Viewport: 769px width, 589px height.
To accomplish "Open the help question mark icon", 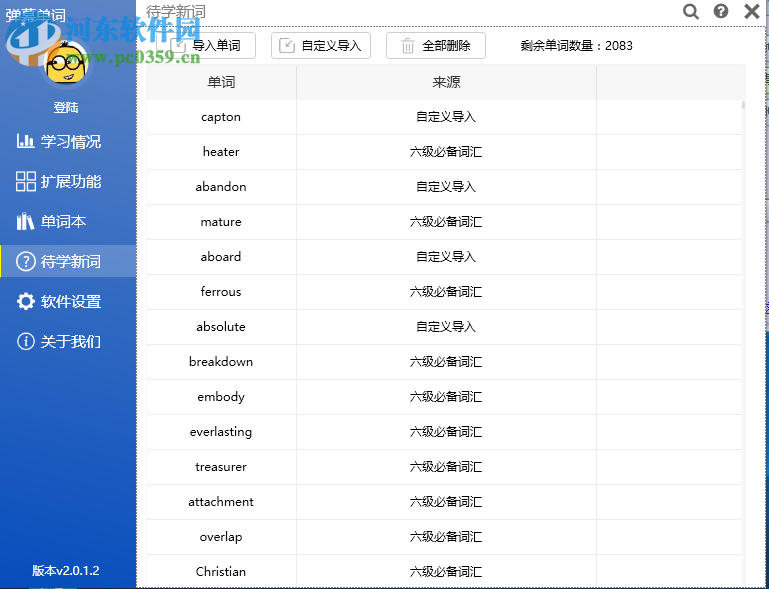I will pos(720,11).
